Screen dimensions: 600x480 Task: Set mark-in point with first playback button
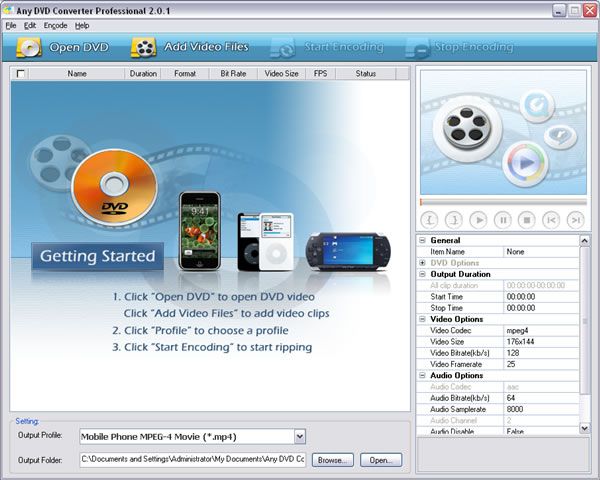tap(430, 220)
